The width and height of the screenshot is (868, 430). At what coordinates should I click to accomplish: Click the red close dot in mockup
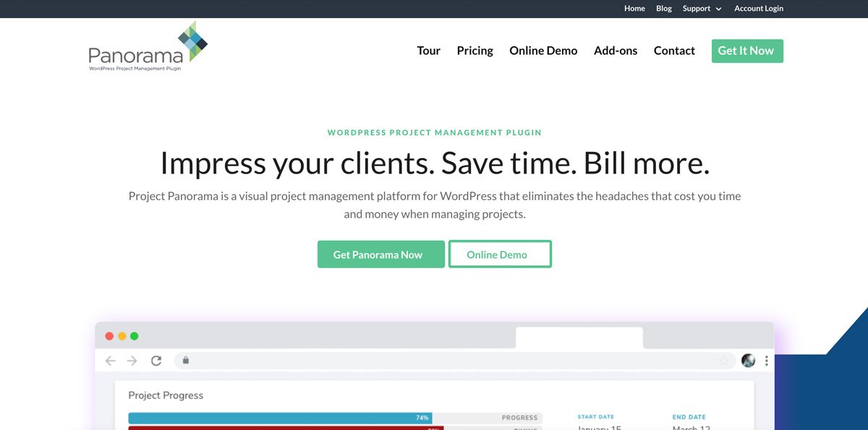[109, 336]
